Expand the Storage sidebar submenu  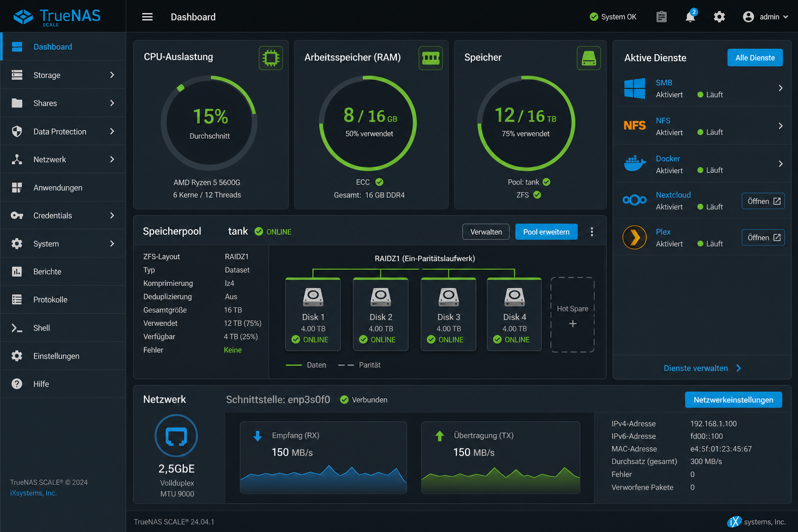pyautogui.click(x=112, y=75)
